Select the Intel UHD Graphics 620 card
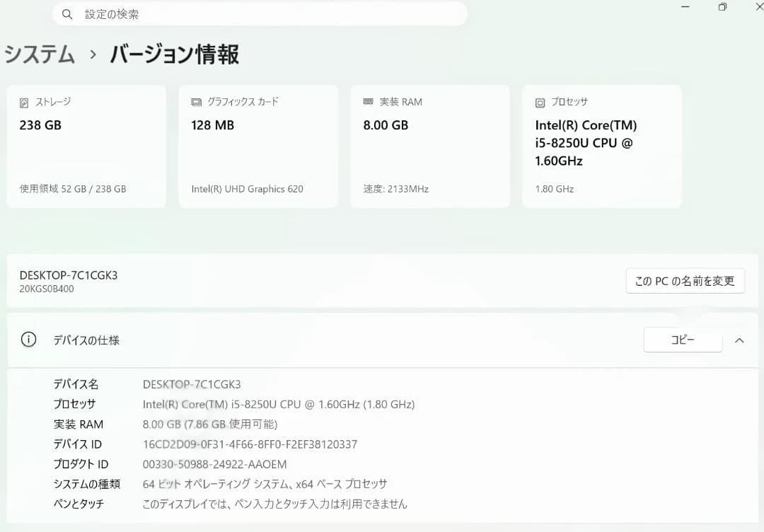This screenshot has height=532, width=764. (x=257, y=145)
